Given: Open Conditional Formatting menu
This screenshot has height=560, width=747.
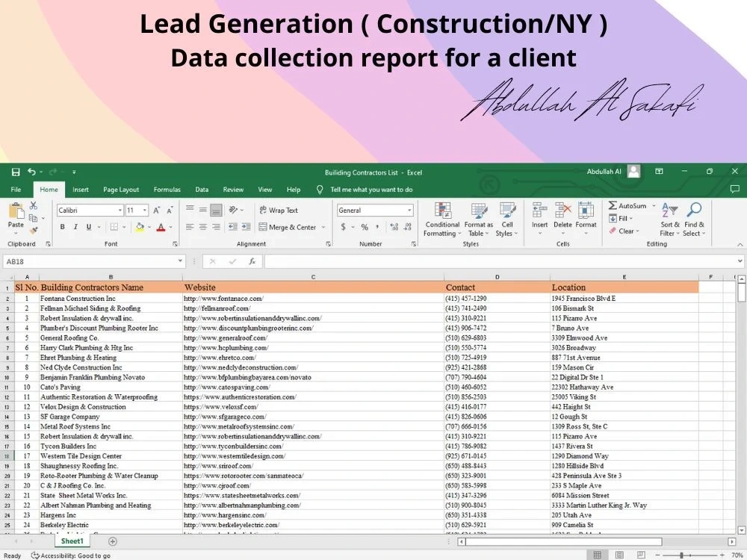Looking at the screenshot, I should point(442,219).
